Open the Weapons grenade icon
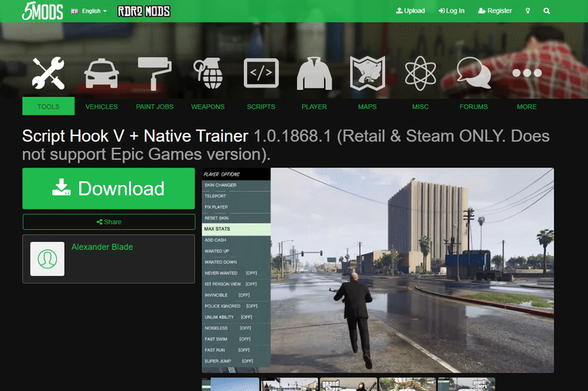 point(208,73)
